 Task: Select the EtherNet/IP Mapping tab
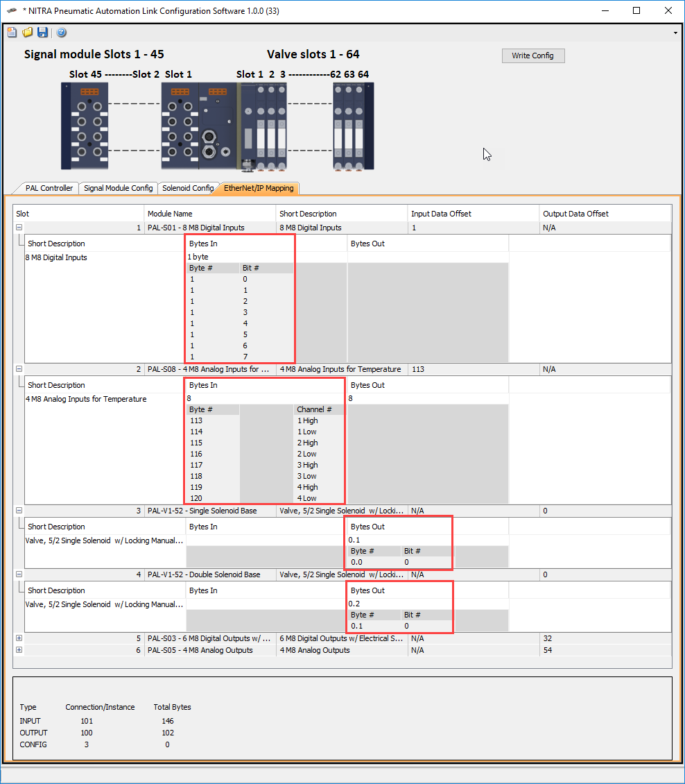[259, 188]
